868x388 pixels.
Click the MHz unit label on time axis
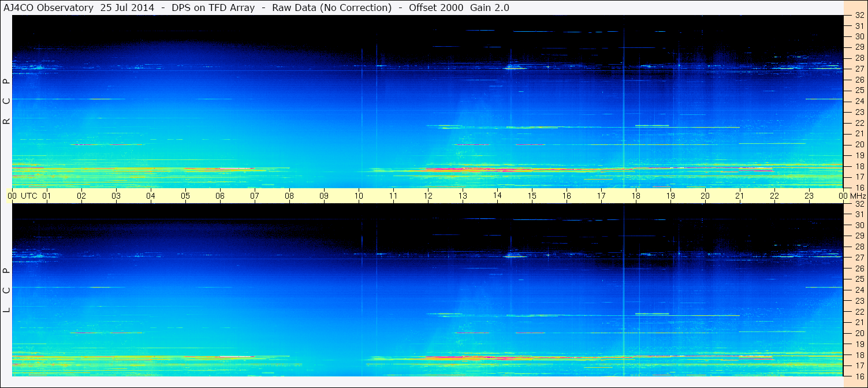pos(858,196)
